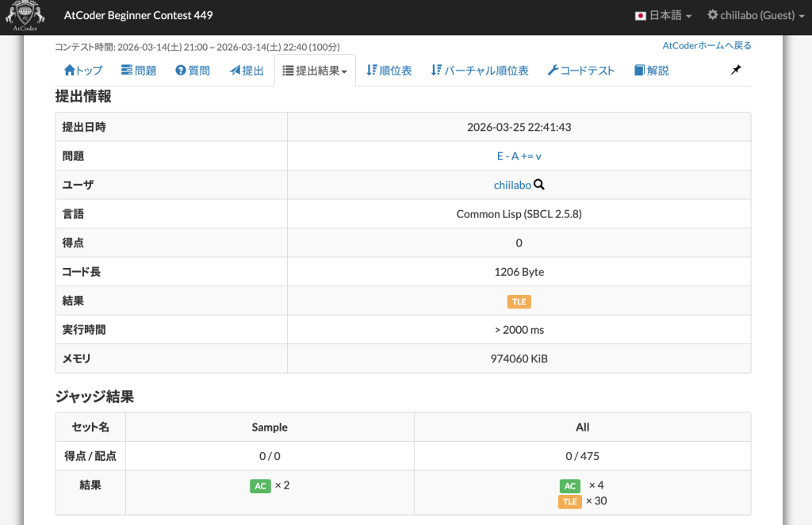This screenshot has width=812, height=525.
Task: Open the 日本語 language dropdown
Action: coord(664,16)
